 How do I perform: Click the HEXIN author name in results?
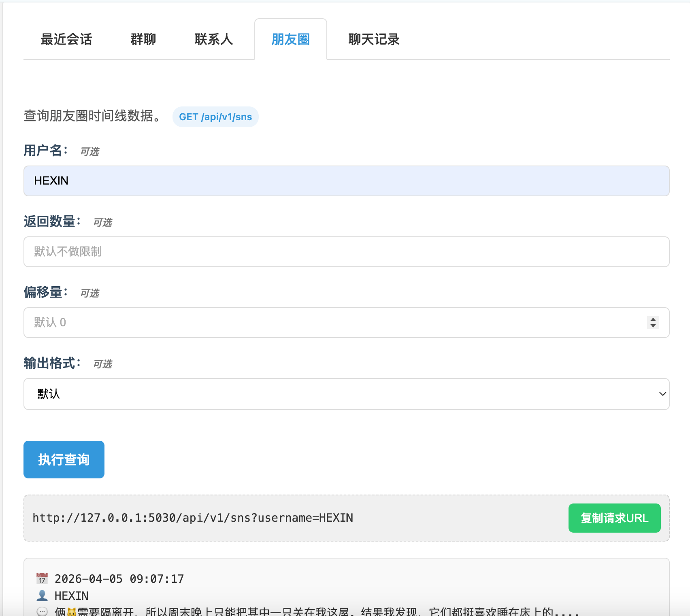click(71, 596)
